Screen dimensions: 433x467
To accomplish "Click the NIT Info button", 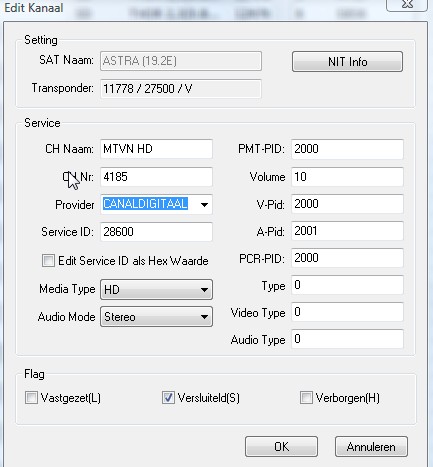I will click(347, 62).
